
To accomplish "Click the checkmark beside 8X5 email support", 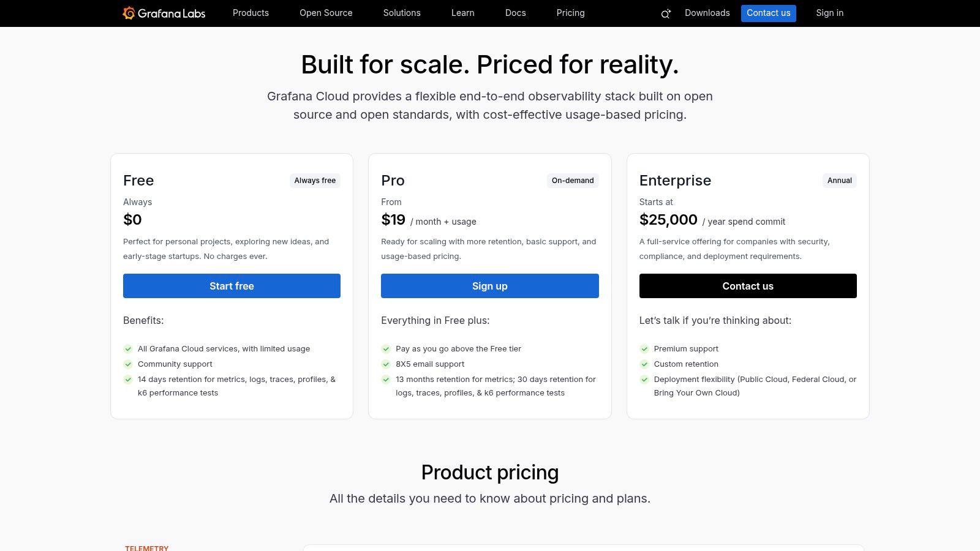I will (x=386, y=364).
